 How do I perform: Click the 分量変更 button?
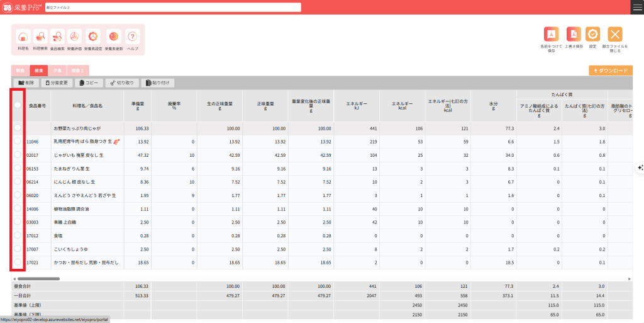[x=57, y=82]
